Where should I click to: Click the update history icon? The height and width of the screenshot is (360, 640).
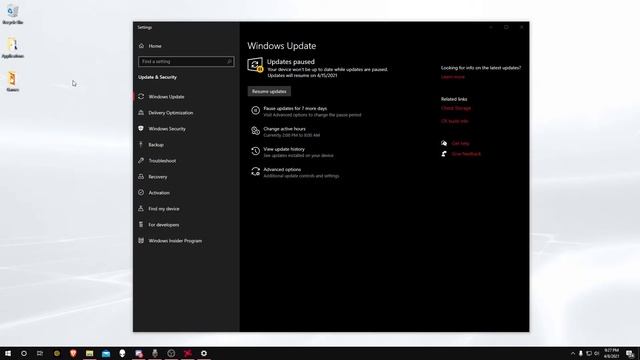coord(256,151)
